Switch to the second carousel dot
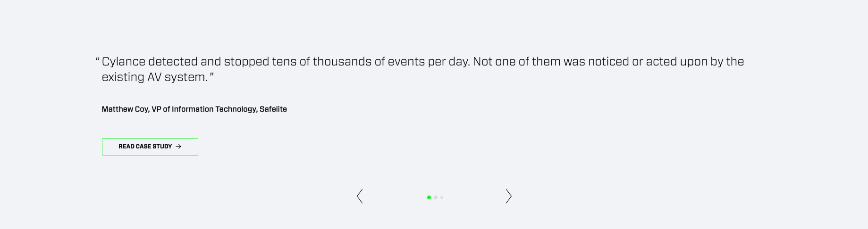The width and height of the screenshot is (868, 229). tap(436, 197)
